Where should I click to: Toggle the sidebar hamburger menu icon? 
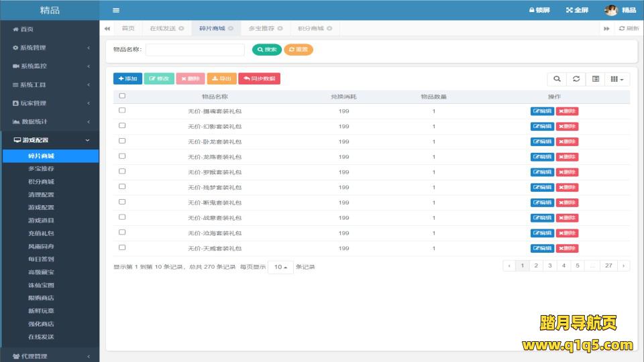[x=116, y=10]
